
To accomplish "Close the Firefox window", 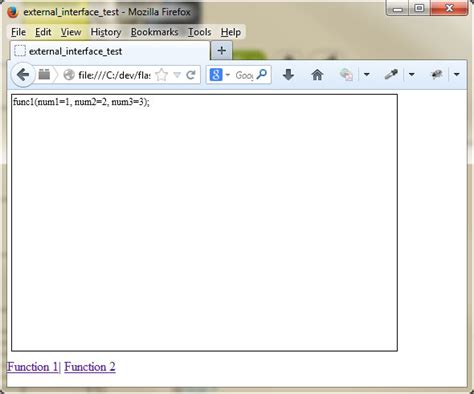I will pyautogui.click(x=449, y=8).
